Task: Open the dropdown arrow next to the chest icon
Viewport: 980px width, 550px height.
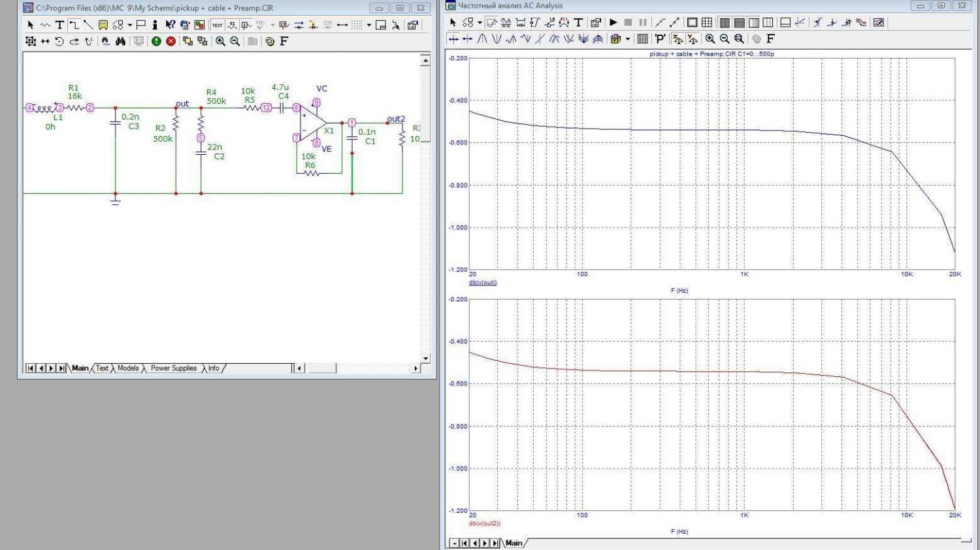Action: (x=628, y=39)
